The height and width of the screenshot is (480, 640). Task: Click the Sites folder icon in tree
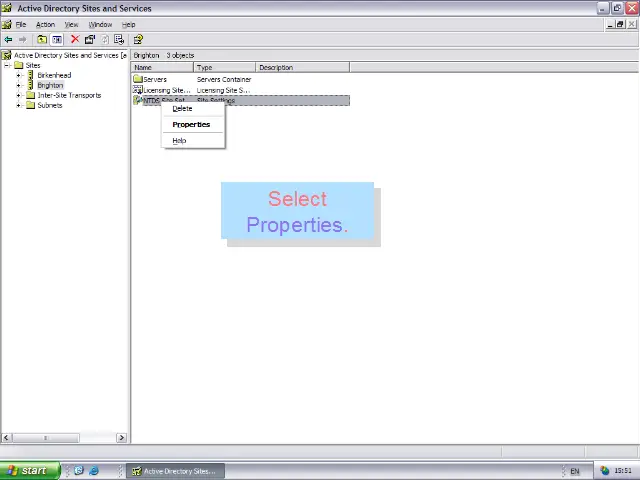point(19,65)
